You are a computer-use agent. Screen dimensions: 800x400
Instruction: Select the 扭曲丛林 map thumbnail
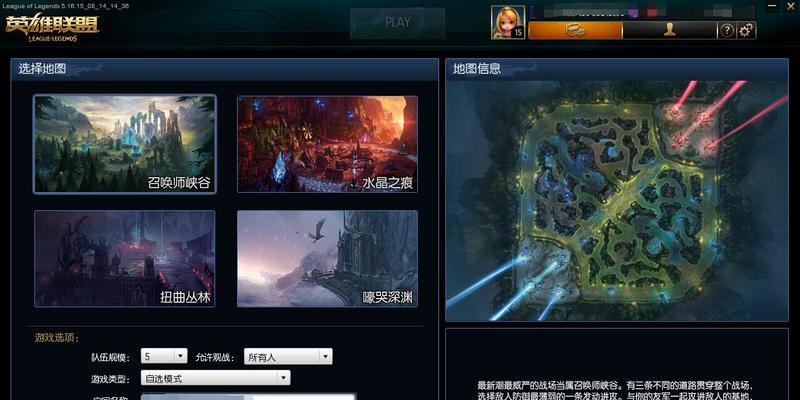[124, 259]
